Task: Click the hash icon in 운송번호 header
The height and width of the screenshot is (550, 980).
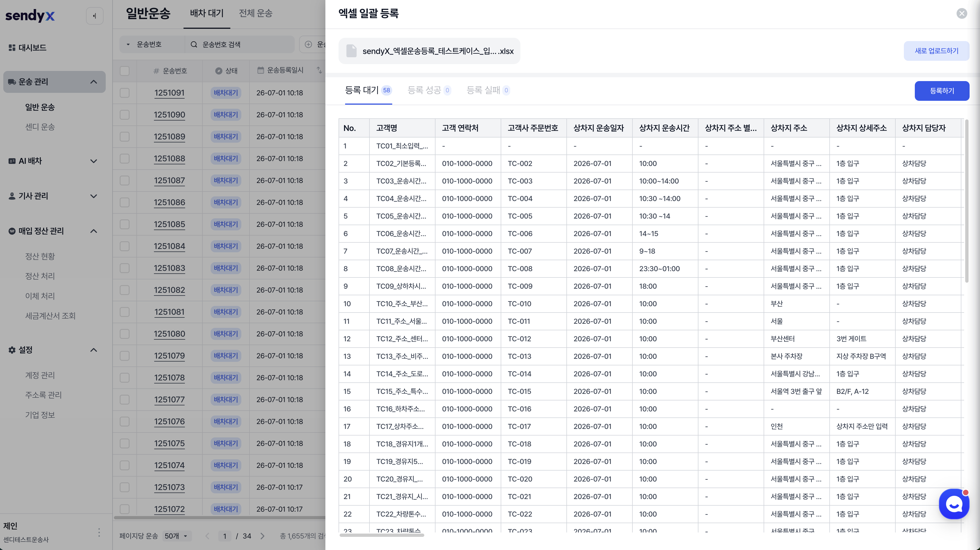Action: [x=156, y=71]
